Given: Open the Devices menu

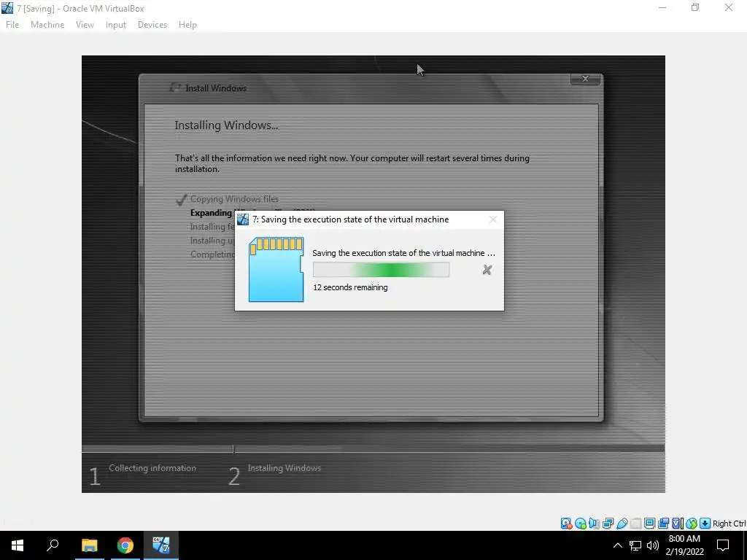Looking at the screenshot, I should (152, 25).
